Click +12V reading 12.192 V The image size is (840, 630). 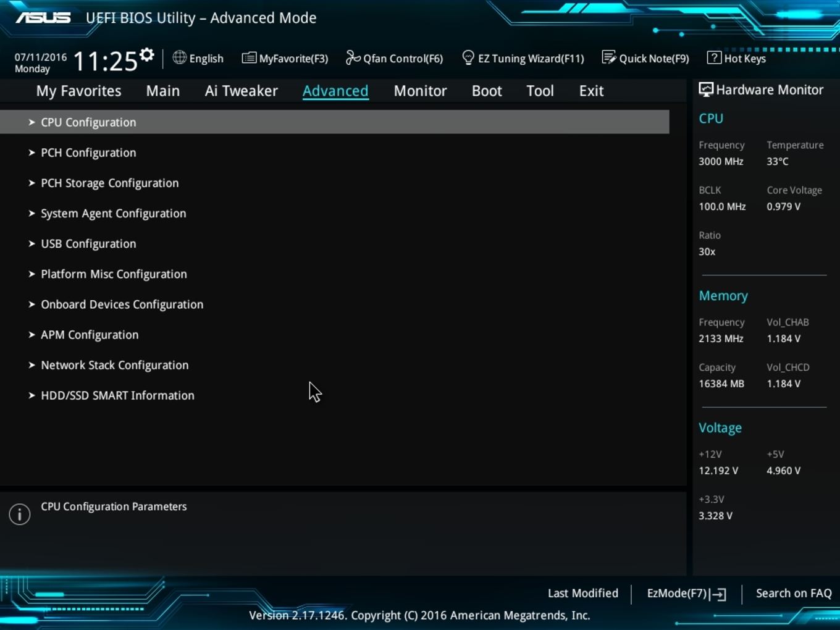718,471
